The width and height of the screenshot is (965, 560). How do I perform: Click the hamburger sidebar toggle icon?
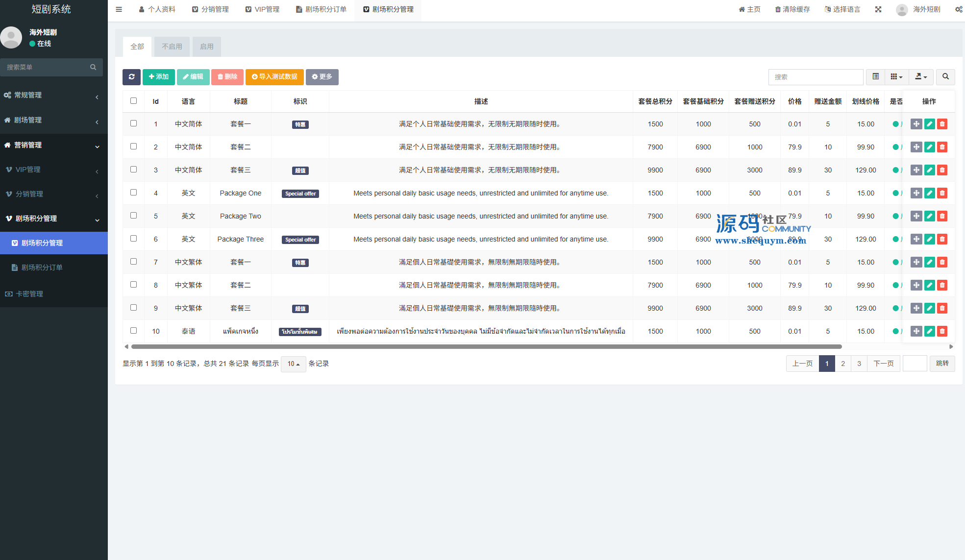tap(119, 9)
